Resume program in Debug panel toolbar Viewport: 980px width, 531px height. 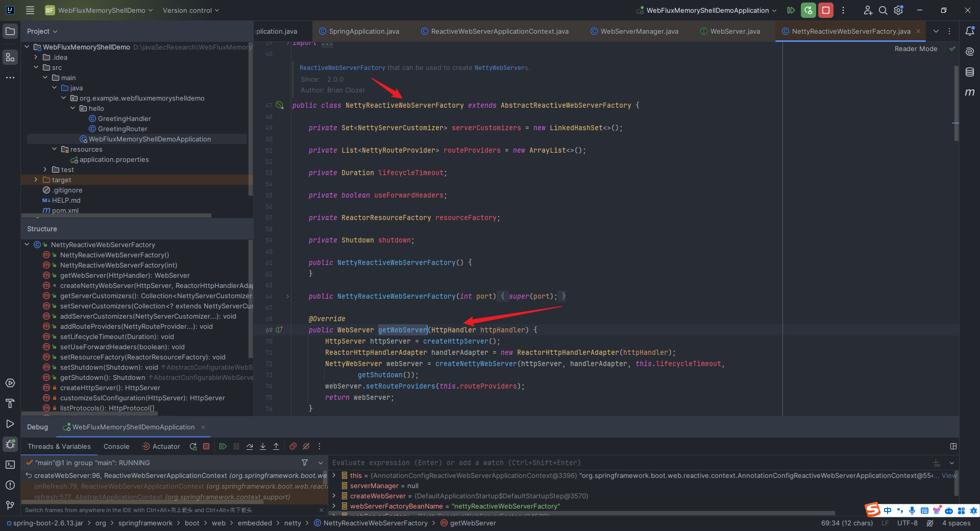pyautogui.click(x=223, y=446)
